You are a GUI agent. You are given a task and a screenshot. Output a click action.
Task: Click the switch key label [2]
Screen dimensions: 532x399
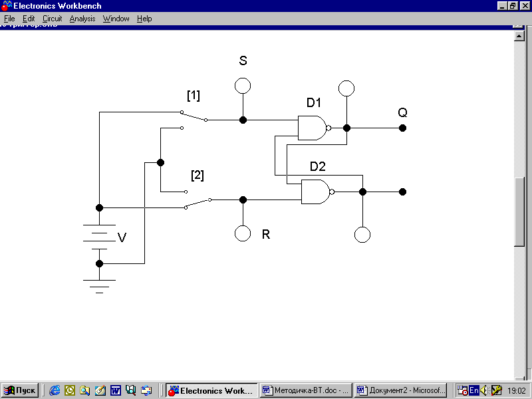click(198, 176)
